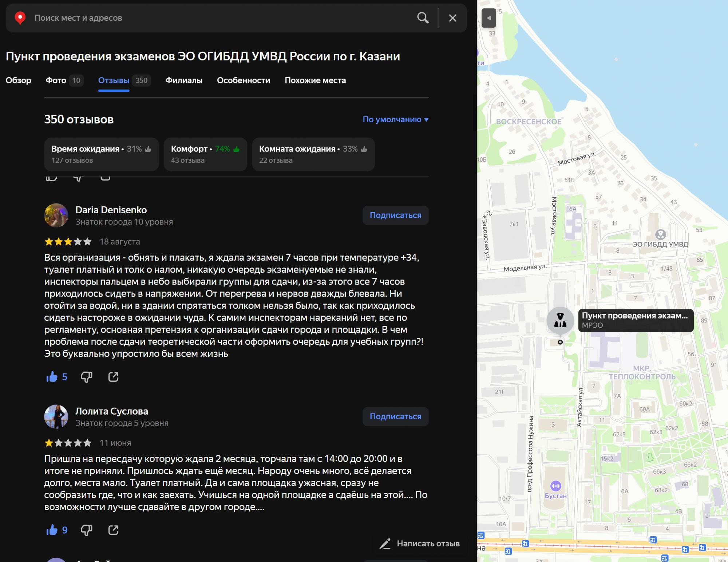Screen dimensions: 728x562
Task: Filter reviews by Время ожидания
Action: [101, 154]
